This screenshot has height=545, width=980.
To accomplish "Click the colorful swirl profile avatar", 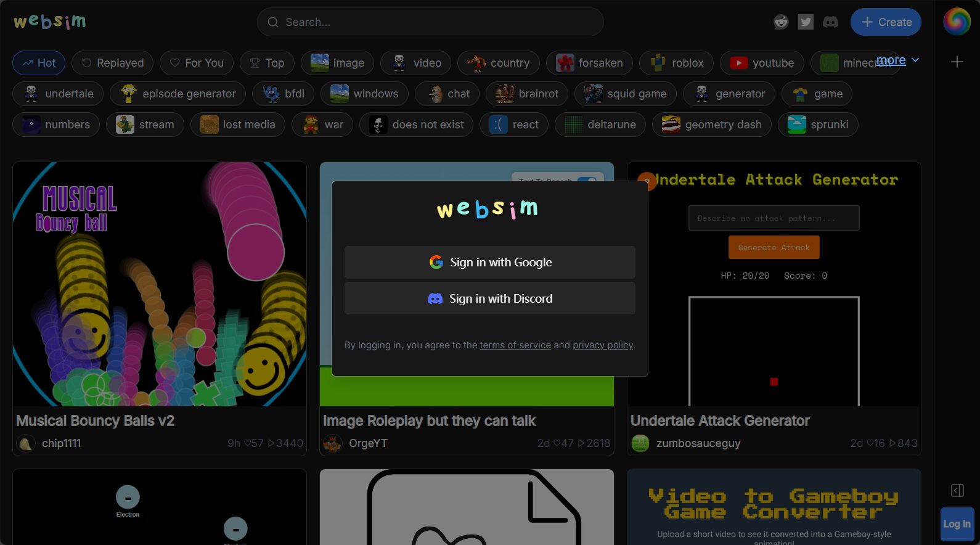I will point(957,22).
